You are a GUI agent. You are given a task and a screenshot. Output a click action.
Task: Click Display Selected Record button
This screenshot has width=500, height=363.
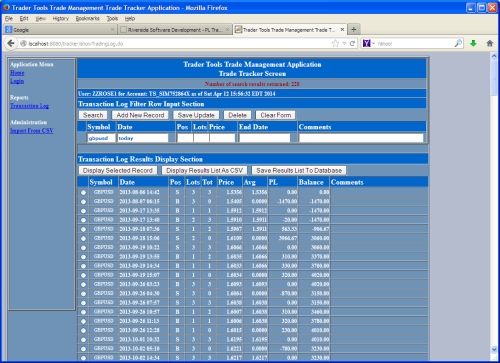[118, 171]
